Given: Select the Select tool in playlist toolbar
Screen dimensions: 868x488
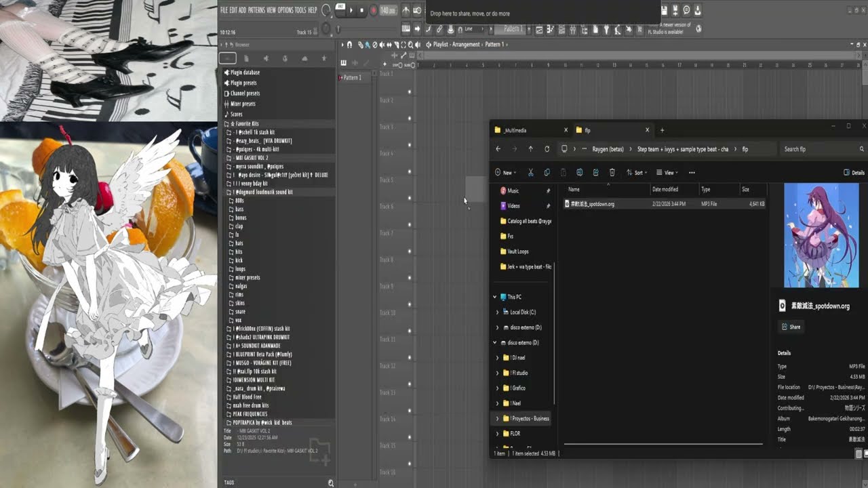Looking at the screenshot, I should [x=403, y=45].
